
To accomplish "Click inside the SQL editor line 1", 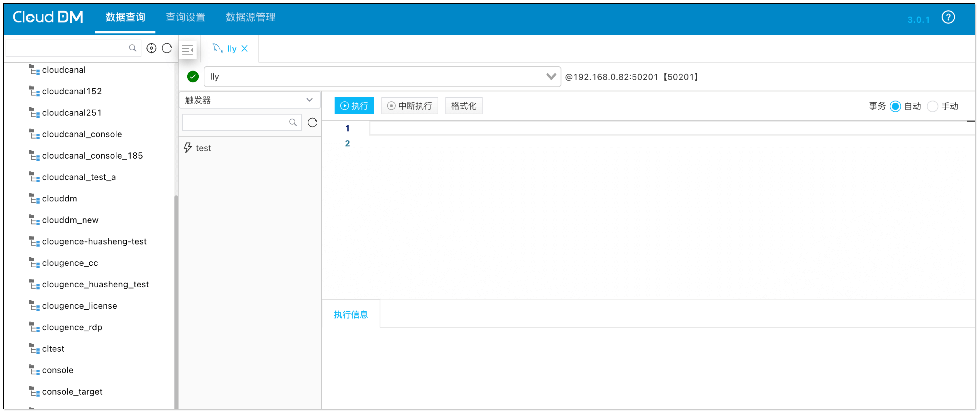I will tap(457, 128).
